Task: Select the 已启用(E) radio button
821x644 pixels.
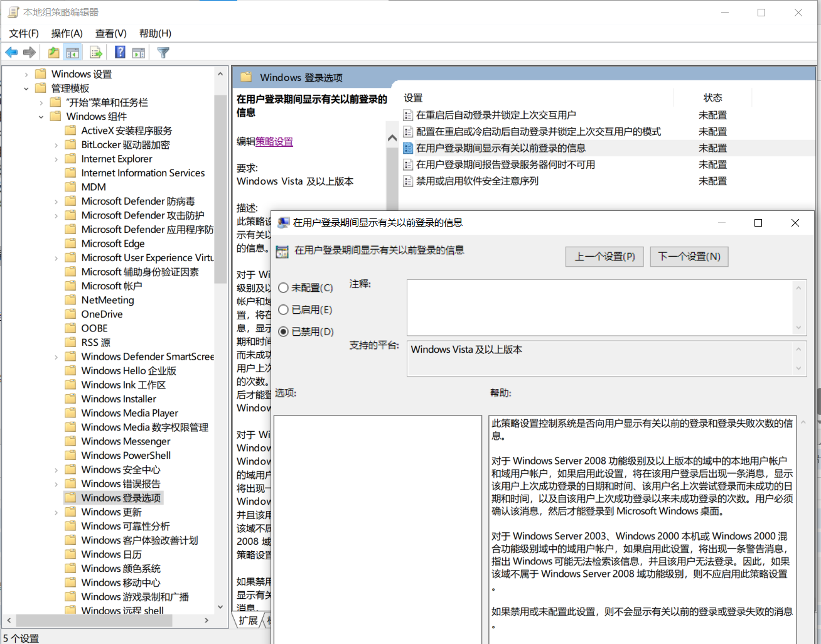Action: [x=283, y=309]
